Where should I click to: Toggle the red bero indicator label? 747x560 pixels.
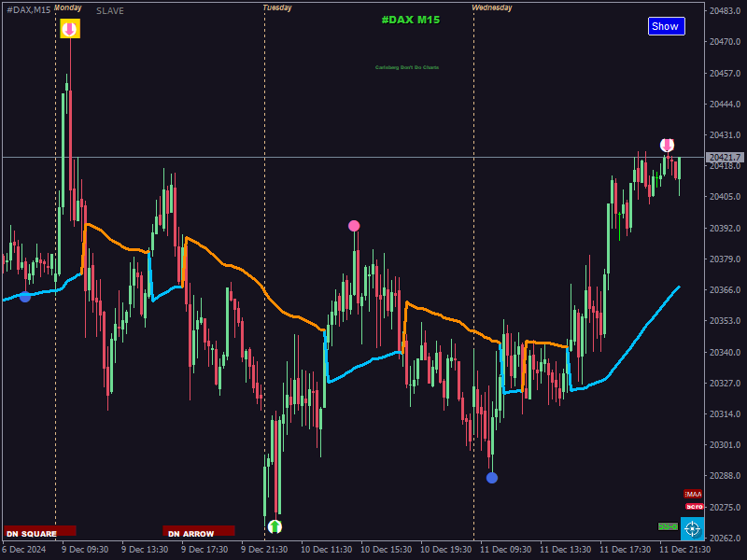point(694,506)
